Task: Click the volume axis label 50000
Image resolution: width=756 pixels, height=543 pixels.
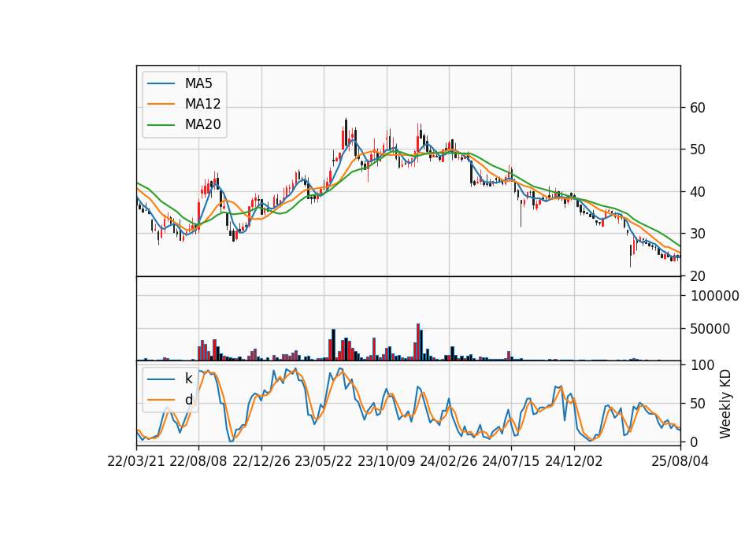Action: tap(710, 329)
